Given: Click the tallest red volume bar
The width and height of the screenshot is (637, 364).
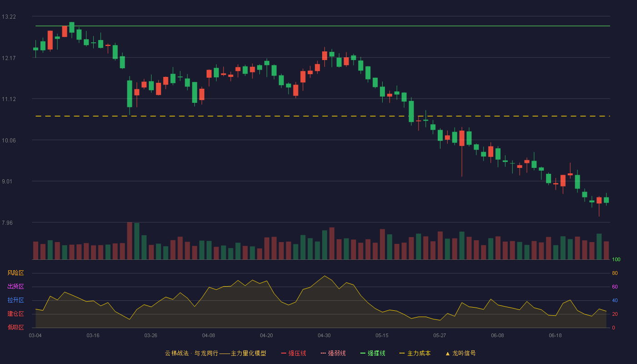Looking at the screenshot, I should 129,241.
